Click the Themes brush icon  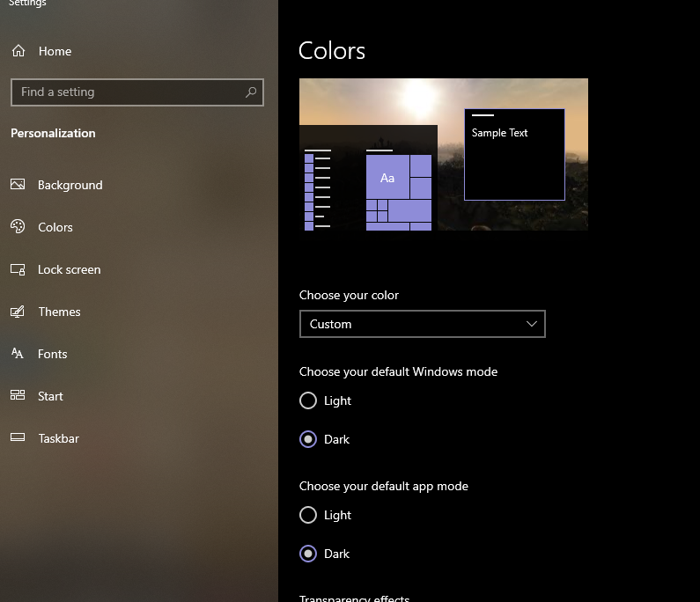click(18, 312)
